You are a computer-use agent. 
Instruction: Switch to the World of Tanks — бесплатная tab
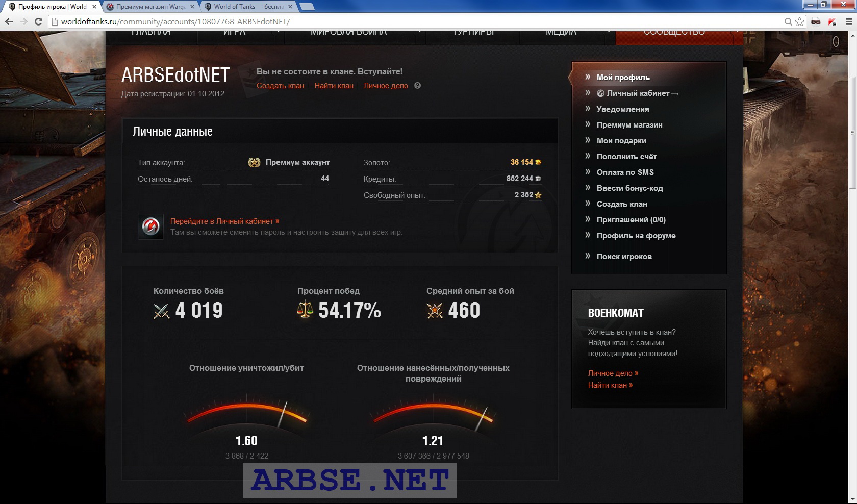(248, 7)
